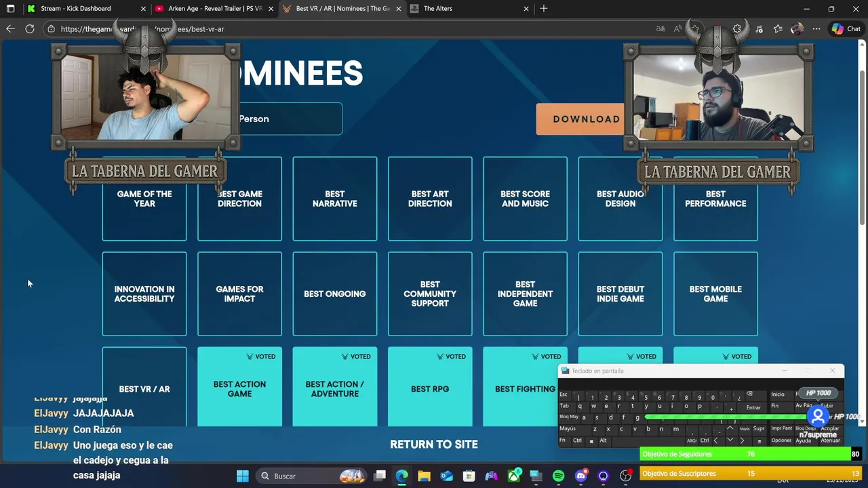Screen dimensions: 868x488
Task: Open the Games for Impact tile
Action: tap(239, 293)
